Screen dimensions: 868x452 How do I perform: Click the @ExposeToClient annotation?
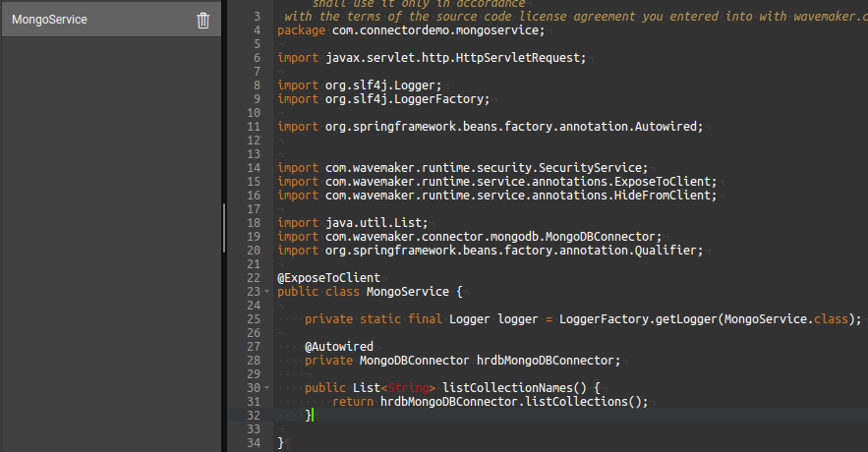click(x=328, y=278)
